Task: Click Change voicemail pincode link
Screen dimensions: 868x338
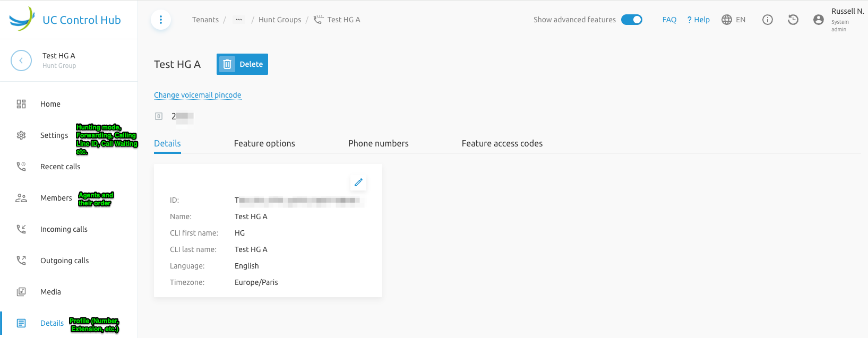Action: tap(197, 95)
